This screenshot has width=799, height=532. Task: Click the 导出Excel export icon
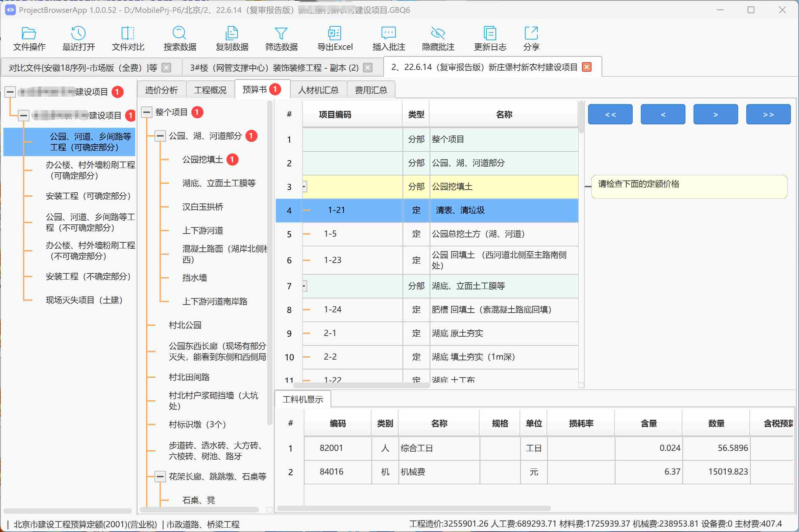(335, 38)
